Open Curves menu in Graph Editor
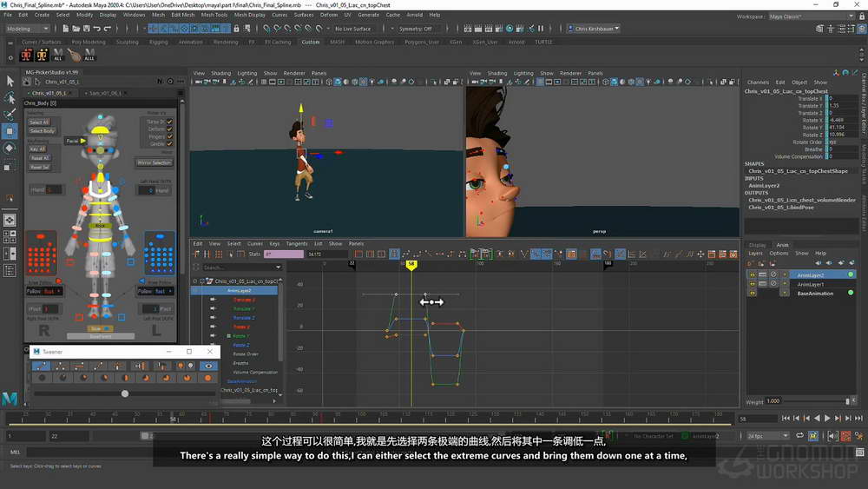This screenshot has height=489, width=868. pos(254,244)
